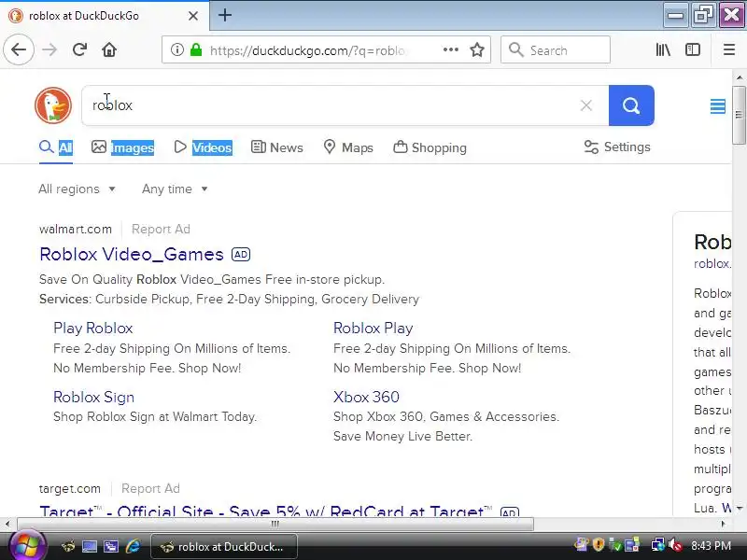Select the All results tab
This screenshot has height=560, width=747.
click(56, 147)
